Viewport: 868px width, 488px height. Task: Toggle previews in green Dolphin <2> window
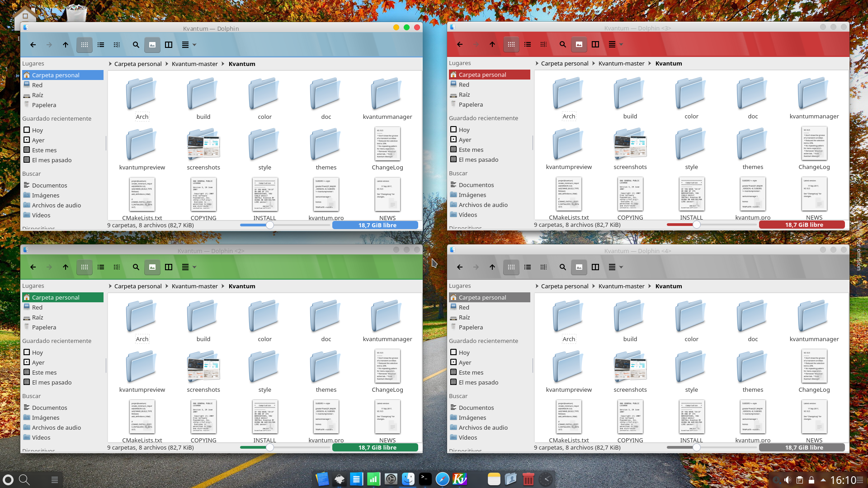pyautogui.click(x=152, y=267)
